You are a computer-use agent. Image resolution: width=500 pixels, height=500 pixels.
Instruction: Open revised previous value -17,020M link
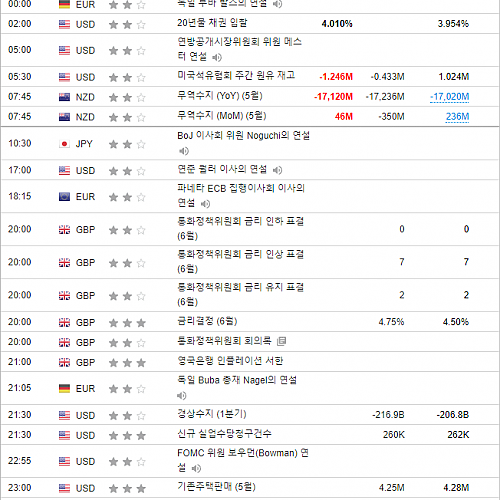point(450,97)
